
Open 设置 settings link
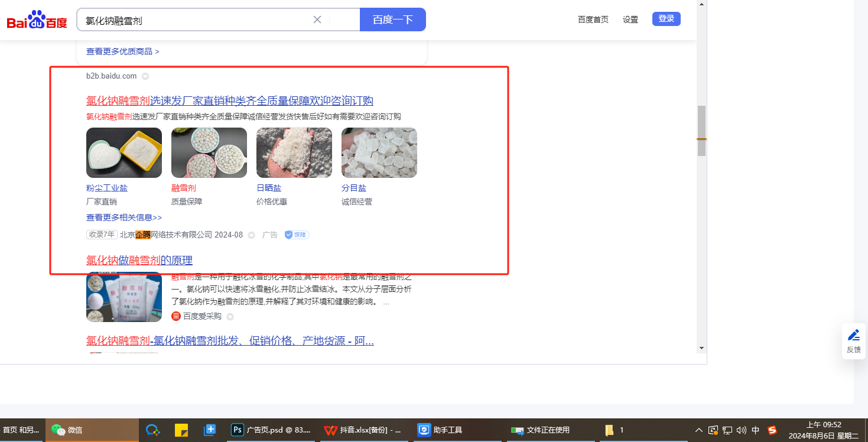tap(630, 19)
